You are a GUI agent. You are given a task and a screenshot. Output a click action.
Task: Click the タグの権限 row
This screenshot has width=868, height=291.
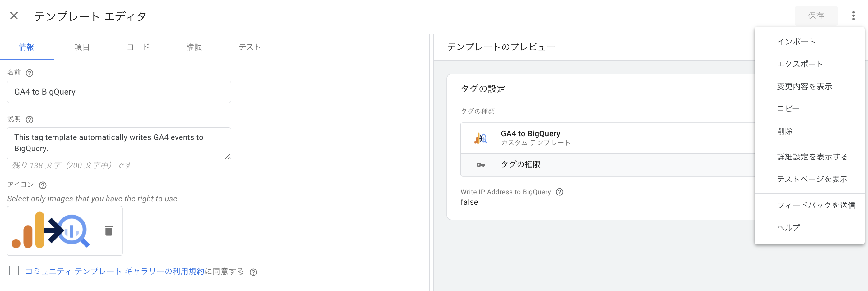pyautogui.click(x=521, y=165)
